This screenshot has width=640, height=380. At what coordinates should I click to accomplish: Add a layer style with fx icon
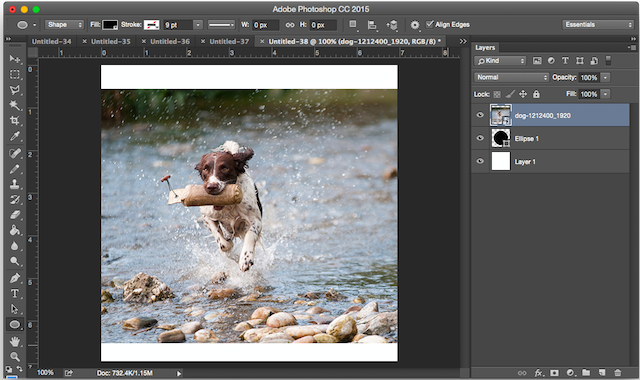(539, 373)
